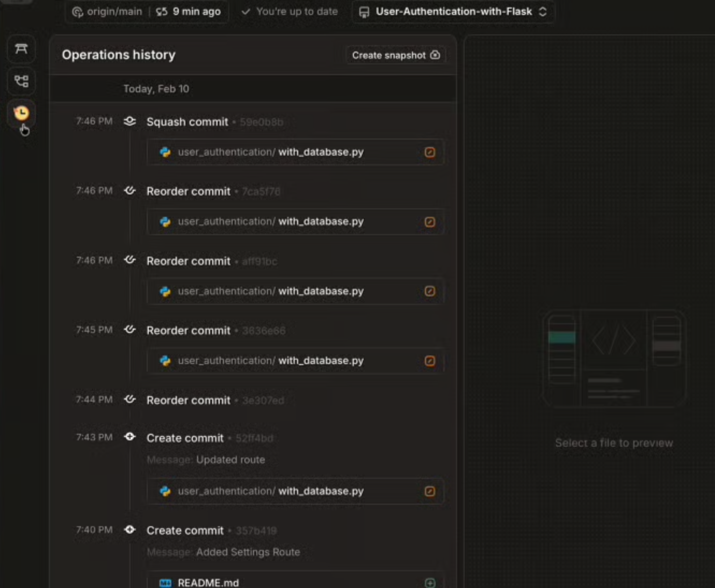Select the operations history clock icon
Viewport: 715px width, 588px height.
point(21,113)
